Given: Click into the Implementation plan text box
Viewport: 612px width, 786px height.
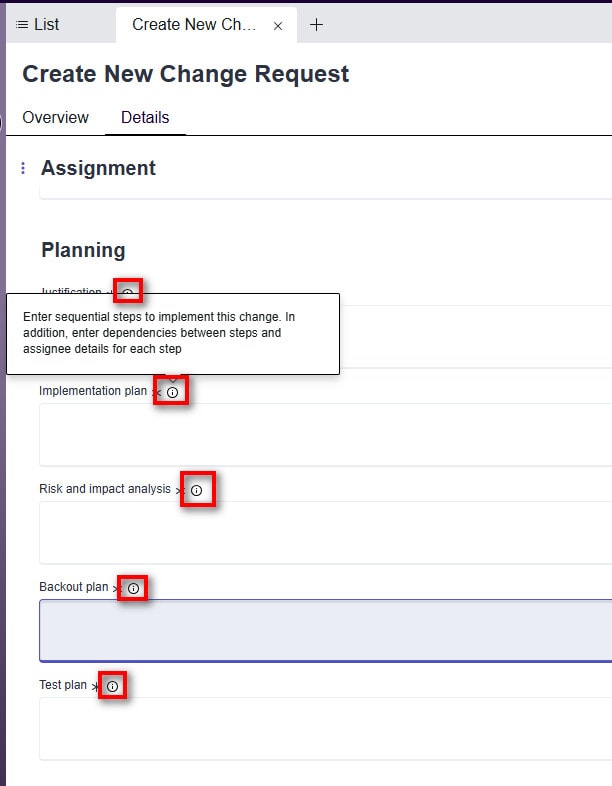Looking at the screenshot, I should tap(325, 434).
